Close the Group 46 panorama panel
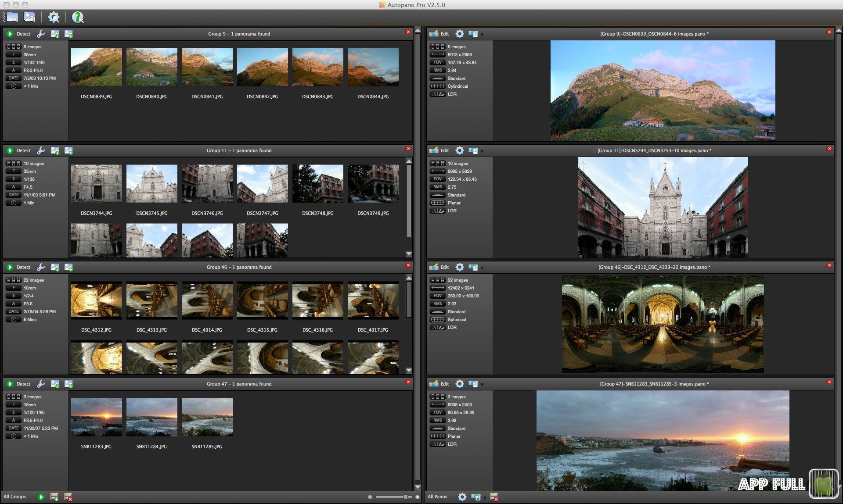The height and width of the screenshot is (504, 843). (x=829, y=265)
